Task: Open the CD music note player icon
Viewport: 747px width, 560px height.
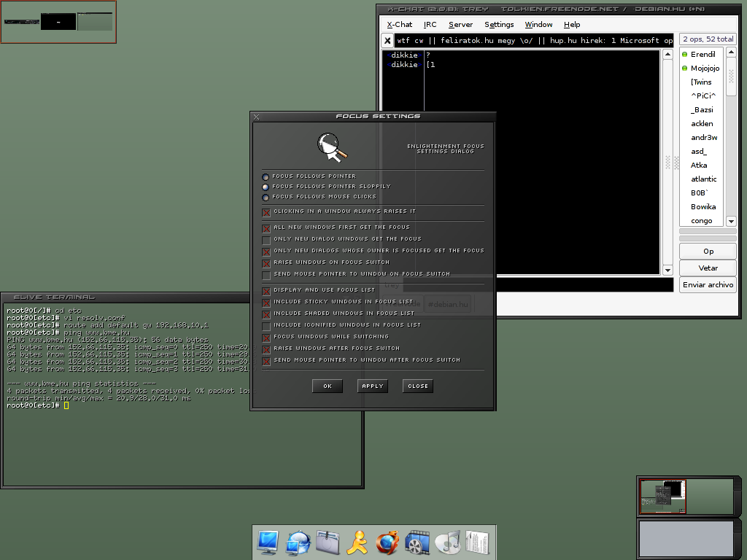Action: (x=447, y=542)
